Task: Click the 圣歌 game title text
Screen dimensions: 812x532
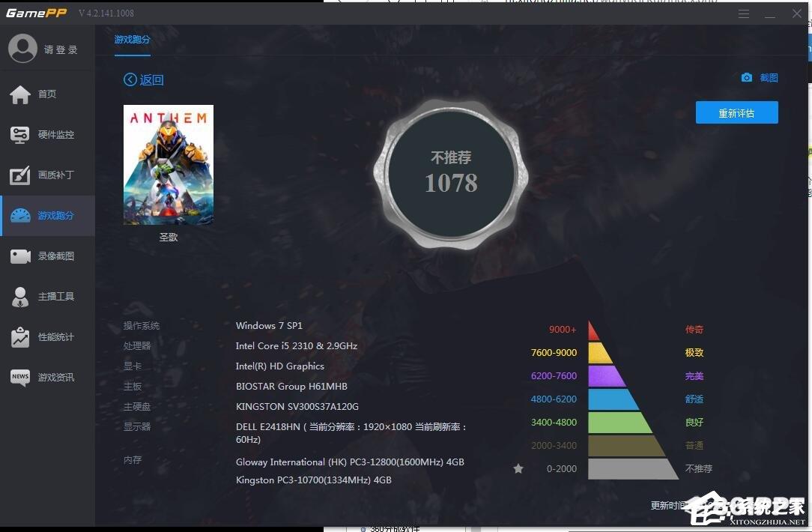Action: [x=169, y=238]
